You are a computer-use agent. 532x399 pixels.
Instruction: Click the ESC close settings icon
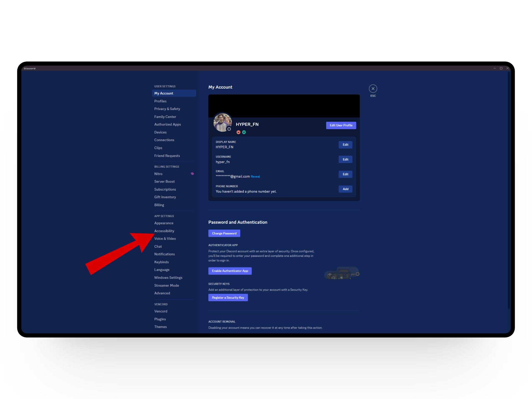pyautogui.click(x=373, y=89)
